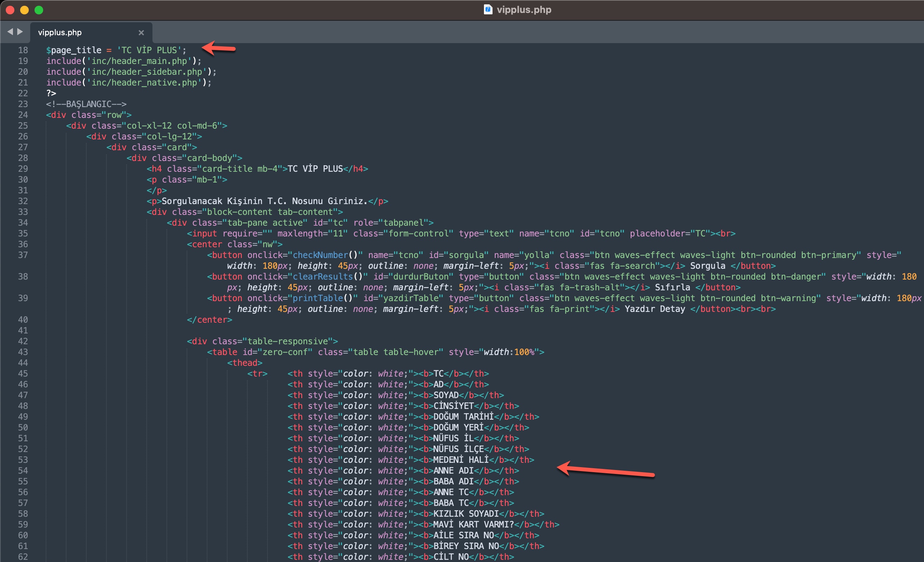Click CİNSİYET header text on line 48
This screenshot has height=562, width=924.
454,406
